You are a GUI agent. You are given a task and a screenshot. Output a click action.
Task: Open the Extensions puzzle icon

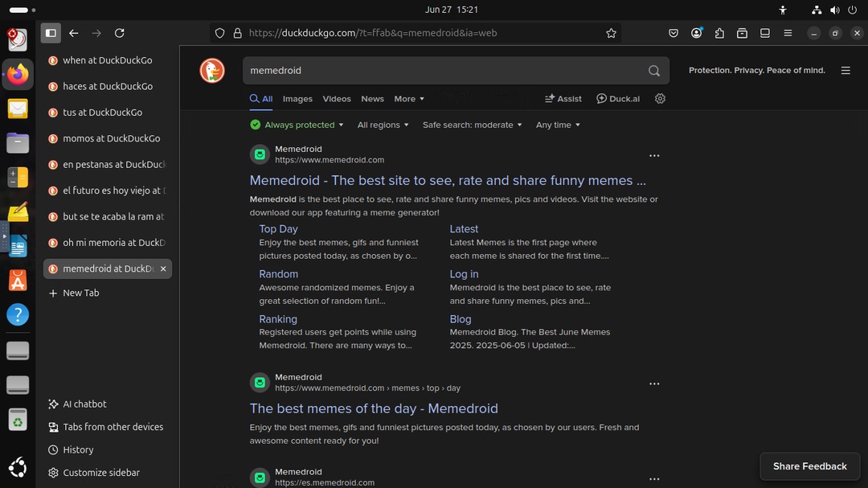point(719,33)
